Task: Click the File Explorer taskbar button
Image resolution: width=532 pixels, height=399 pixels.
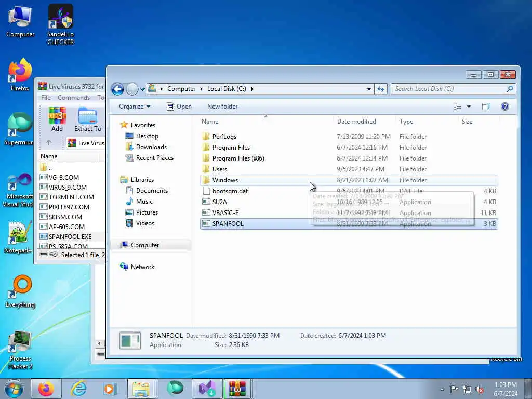Action: (141, 389)
